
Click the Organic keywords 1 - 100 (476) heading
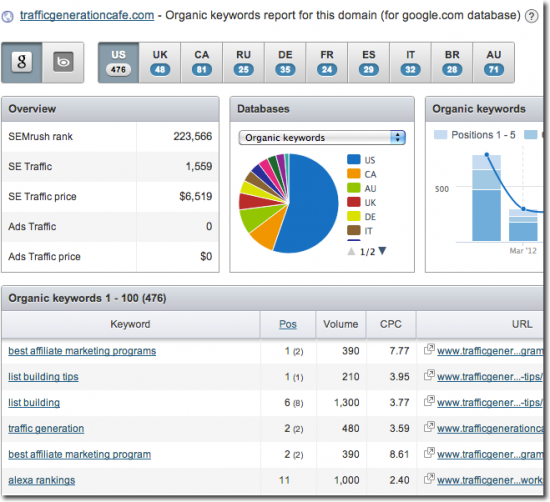click(x=87, y=298)
